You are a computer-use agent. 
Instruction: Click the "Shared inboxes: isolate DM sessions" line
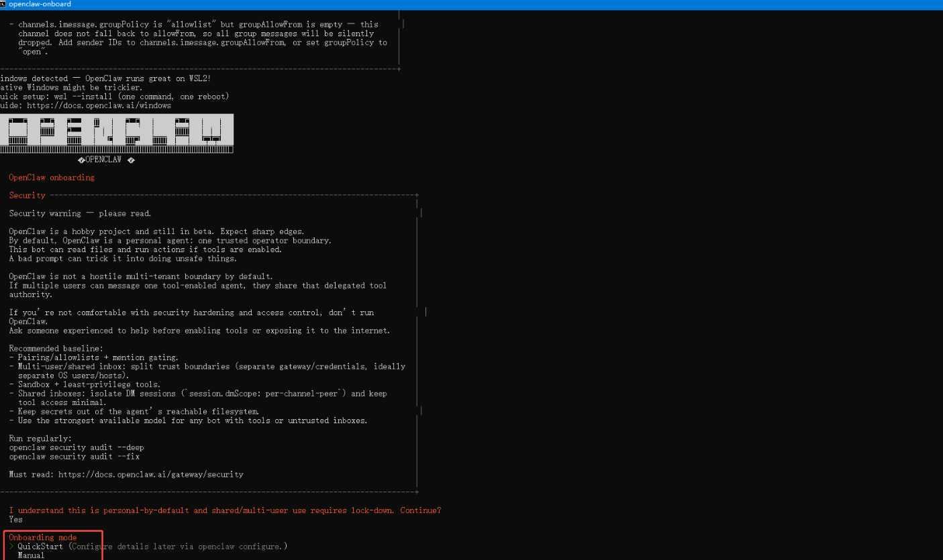(198, 393)
